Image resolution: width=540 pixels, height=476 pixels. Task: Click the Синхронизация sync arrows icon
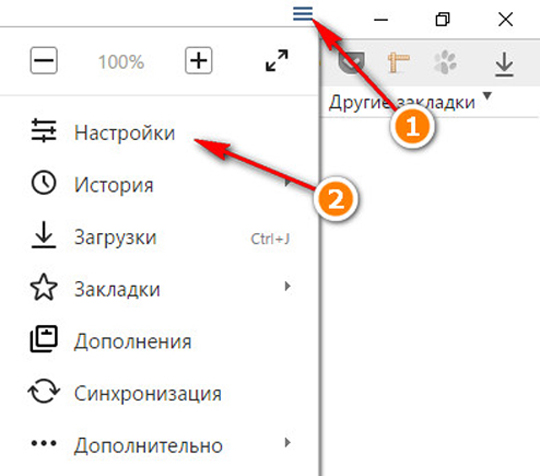(x=44, y=391)
